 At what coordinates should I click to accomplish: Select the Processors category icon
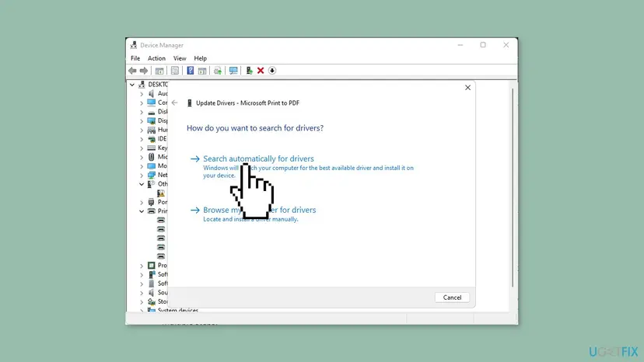(x=151, y=266)
